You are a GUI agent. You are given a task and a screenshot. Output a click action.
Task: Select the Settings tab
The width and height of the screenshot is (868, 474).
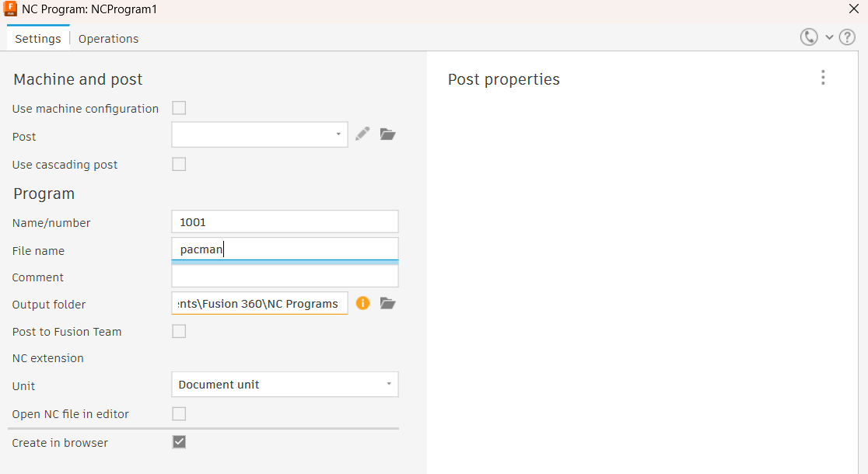pyautogui.click(x=38, y=39)
